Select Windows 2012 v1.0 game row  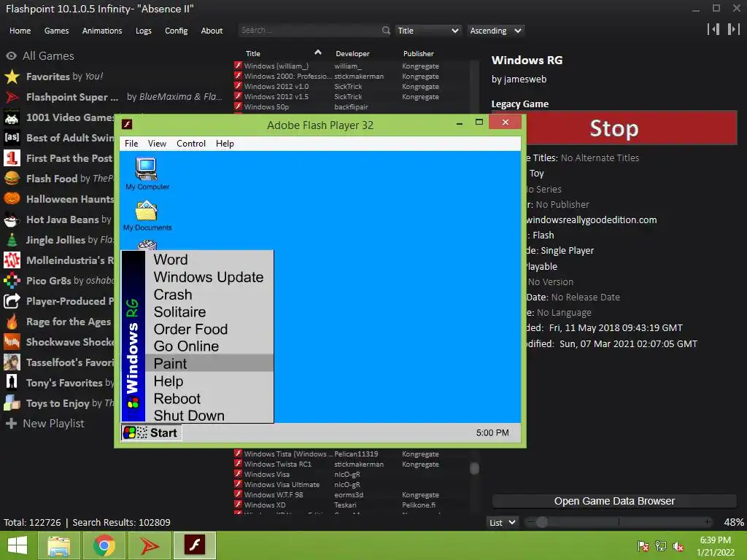[x=352, y=86]
